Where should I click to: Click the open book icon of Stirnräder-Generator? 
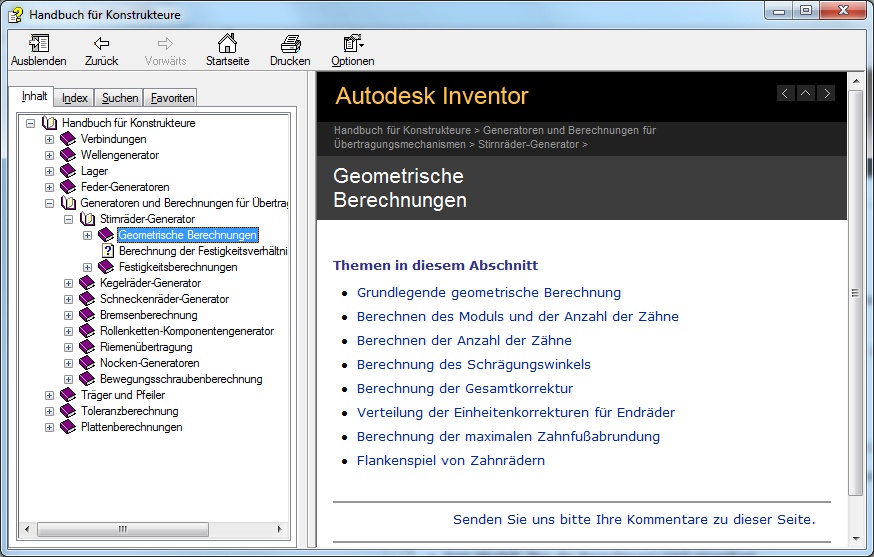pos(88,219)
